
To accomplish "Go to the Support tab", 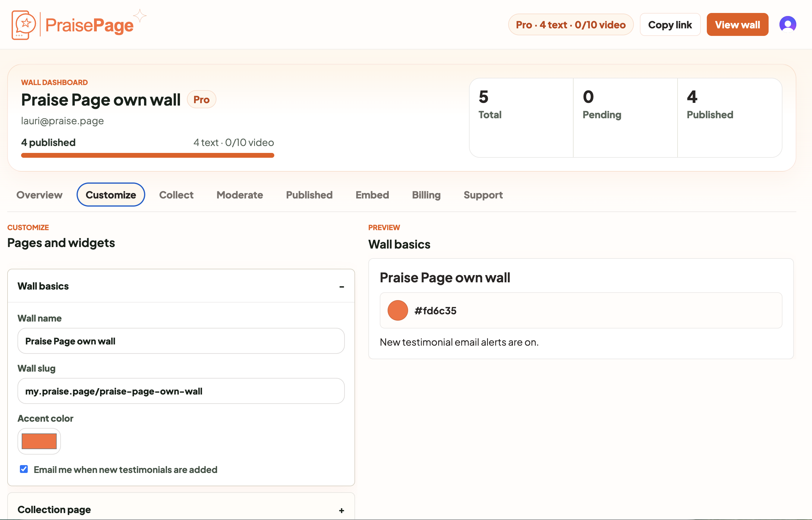I will [483, 195].
